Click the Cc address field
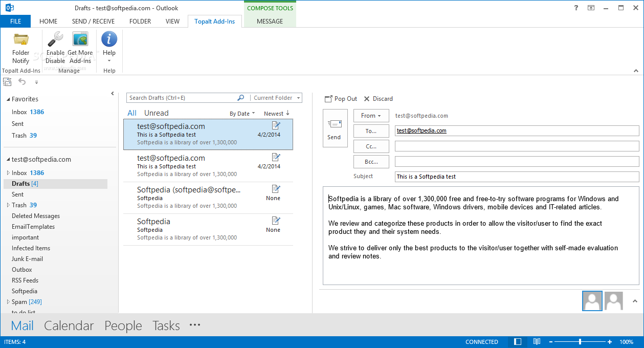Image resolution: width=644 pixels, height=348 pixels. (x=517, y=146)
